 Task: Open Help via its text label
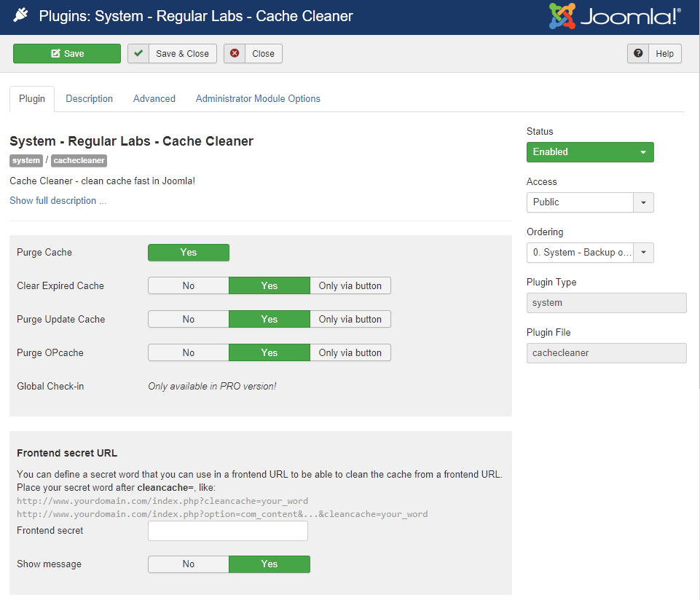point(664,54)
